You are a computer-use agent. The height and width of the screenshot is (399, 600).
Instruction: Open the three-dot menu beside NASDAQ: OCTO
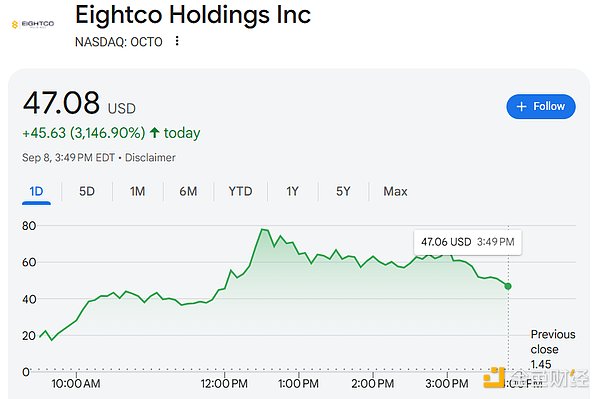coord(177,41)
